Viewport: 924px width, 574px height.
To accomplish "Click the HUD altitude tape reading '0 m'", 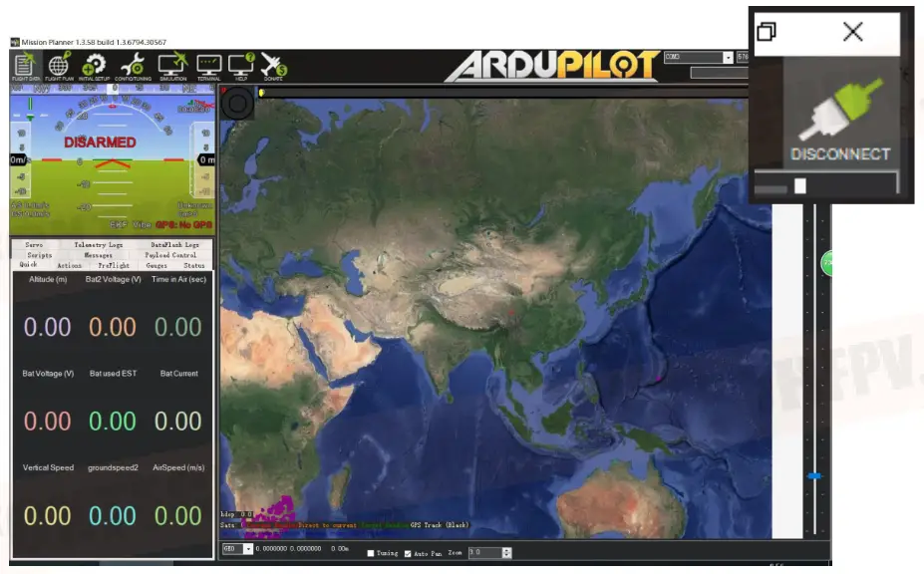I will [x=206, y=159].
